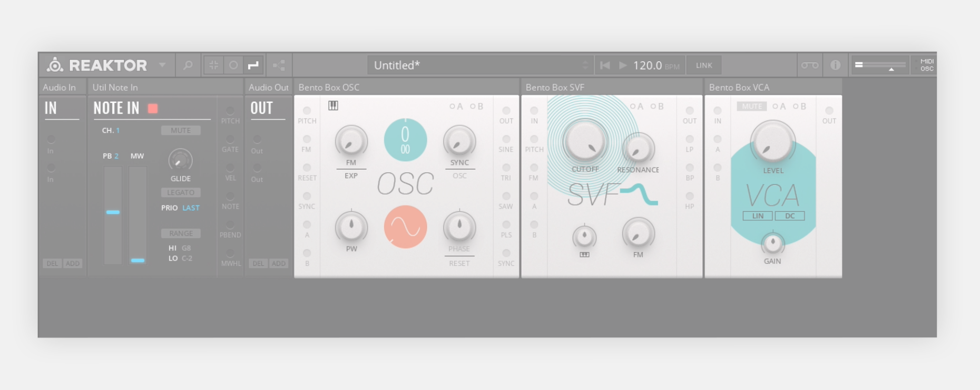Screen dimensions: 980x390
Task: Click the MIDI OSC indicator button
Action: [x=927, y=65]
